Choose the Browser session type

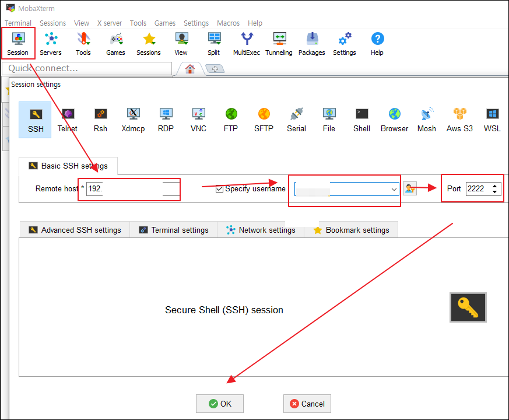394,120
